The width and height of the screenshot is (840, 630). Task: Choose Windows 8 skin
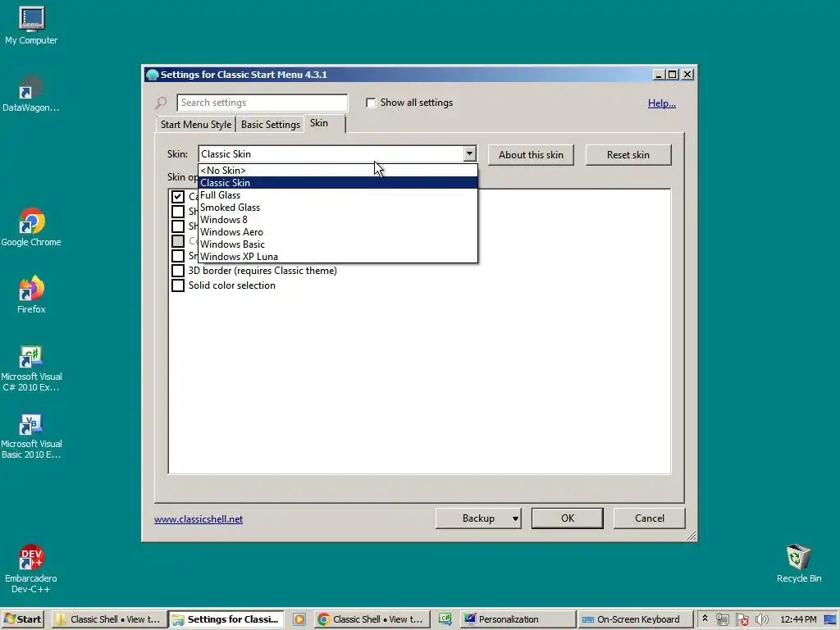click(x=337, y=220)
